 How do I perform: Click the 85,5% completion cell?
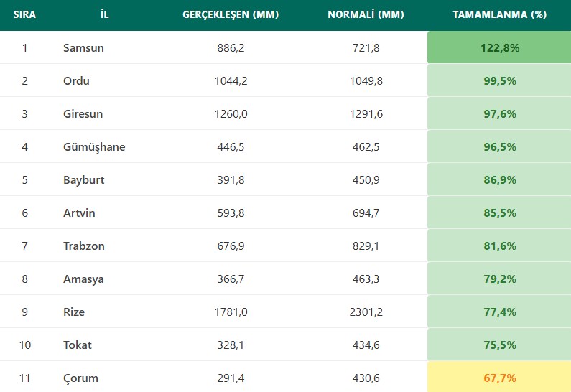[x=499, y=213]
